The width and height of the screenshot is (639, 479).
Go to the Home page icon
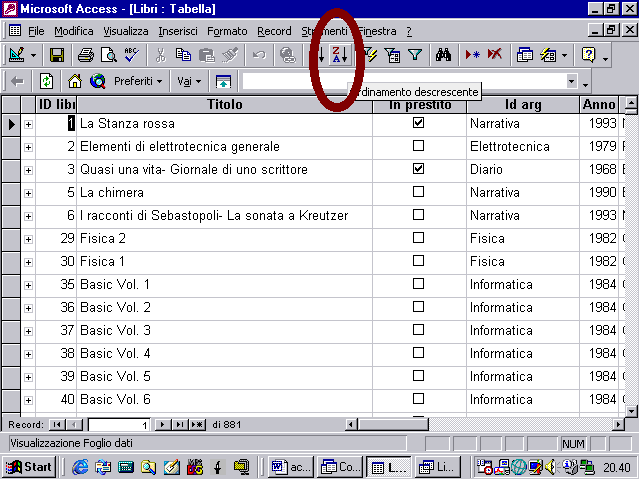pos(75,81)
